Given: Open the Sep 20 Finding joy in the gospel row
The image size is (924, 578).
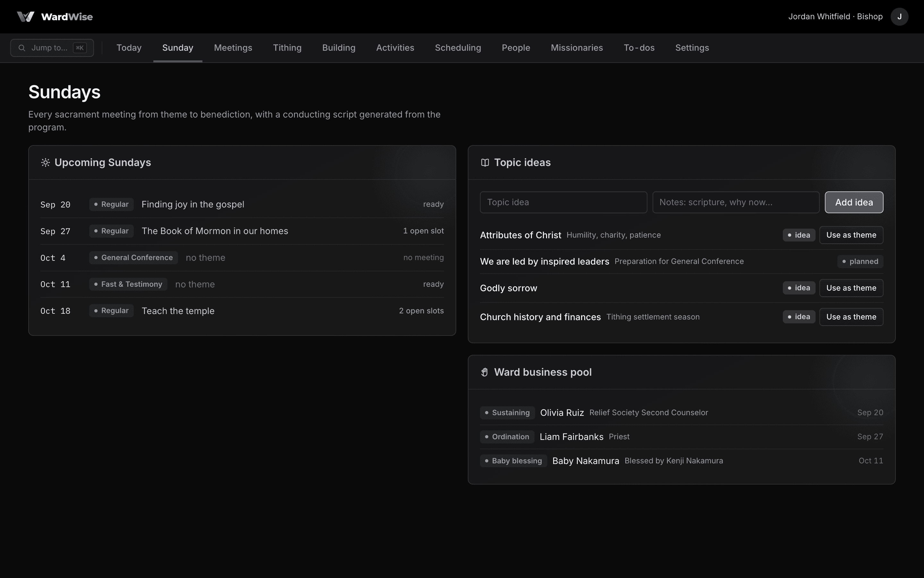Looking at the screenshot, I should point(242,205).
